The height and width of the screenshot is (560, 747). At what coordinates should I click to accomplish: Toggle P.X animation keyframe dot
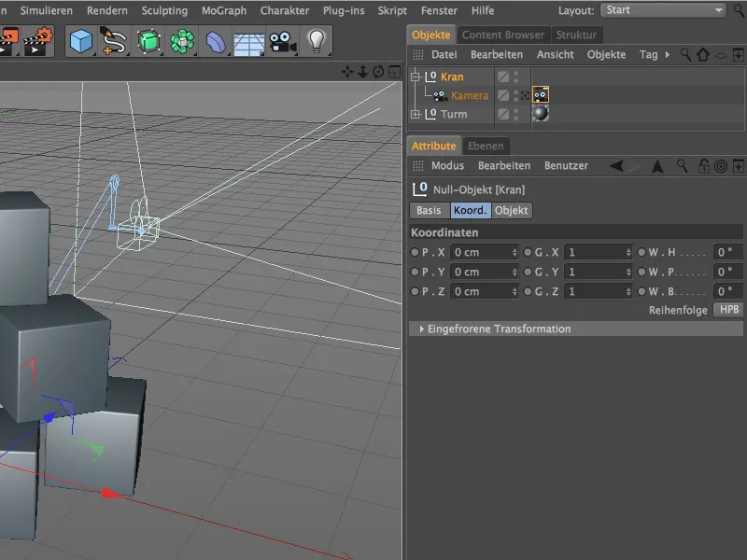[x=415, y=252]
